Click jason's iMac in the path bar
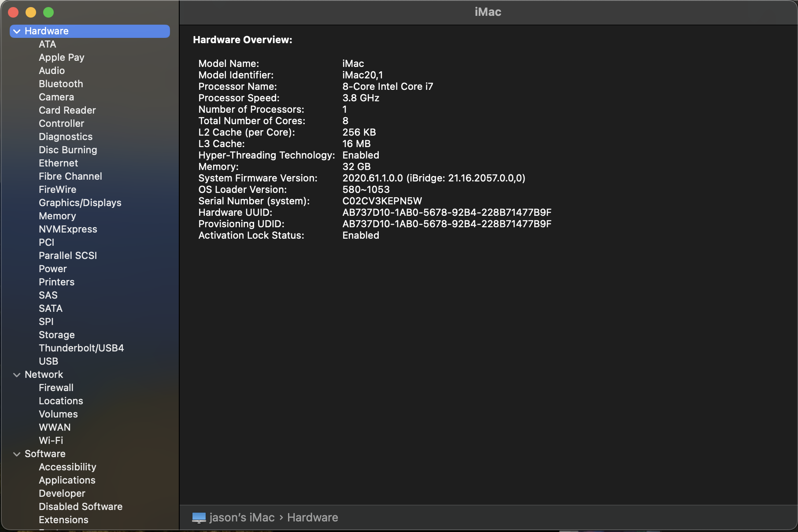This screenshot has height=532, width=798. 242,517
